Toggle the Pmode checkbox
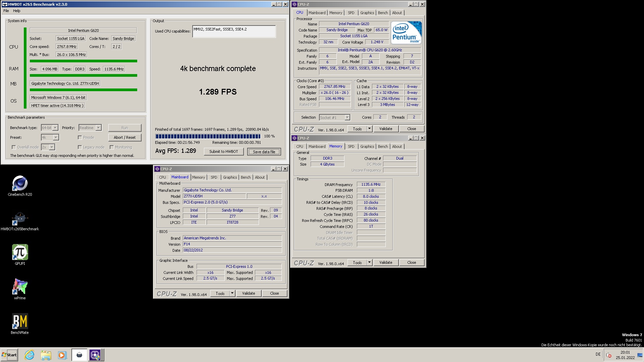This screenshot has height=362, width=644. (x=80, y=137)
